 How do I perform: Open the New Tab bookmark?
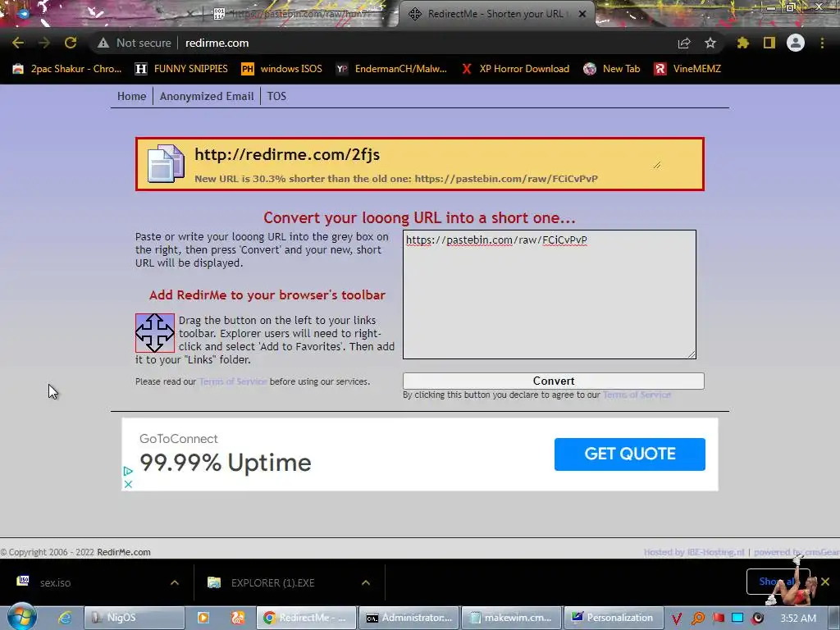(612, 69)
